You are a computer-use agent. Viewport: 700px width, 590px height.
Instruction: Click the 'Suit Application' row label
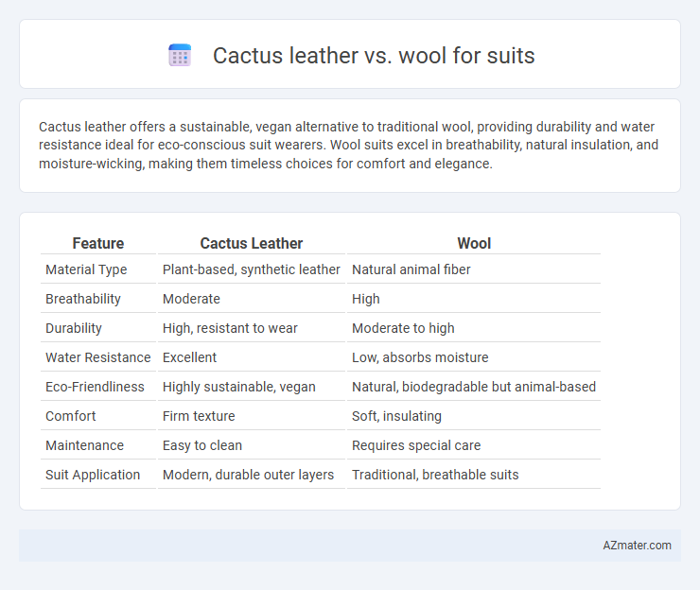[x=93, y=475]
